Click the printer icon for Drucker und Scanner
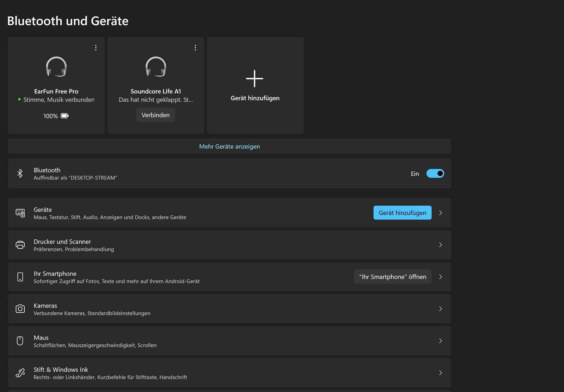Image resolution: width=564 pixels, height=392 pixels. [20, 245]
